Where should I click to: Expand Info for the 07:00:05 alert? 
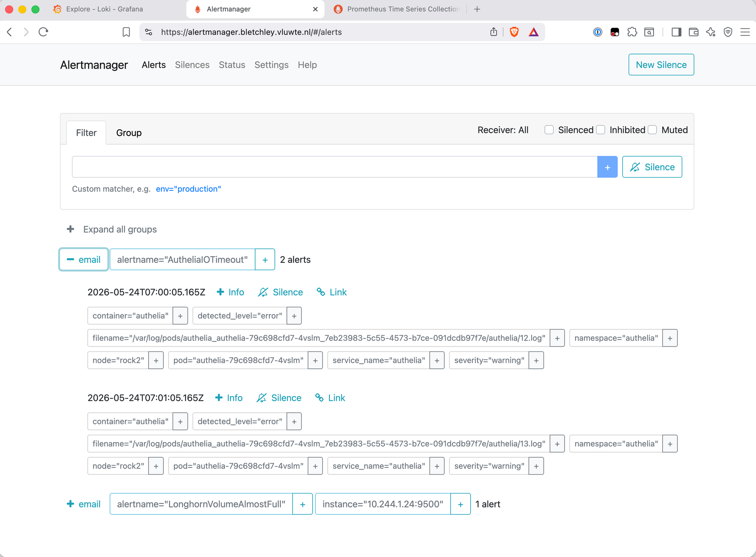[x=231, y=292]
